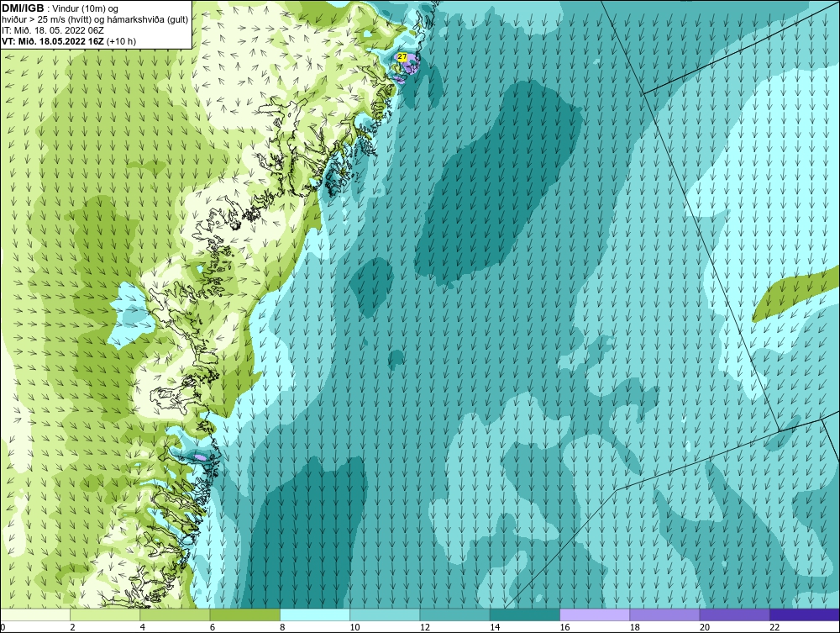Image resolution: width=840 pixels, height=633 pixels.
Task: Click the medium purple 18–20 m/s legend swatch
Action: (x=664, y=615)
